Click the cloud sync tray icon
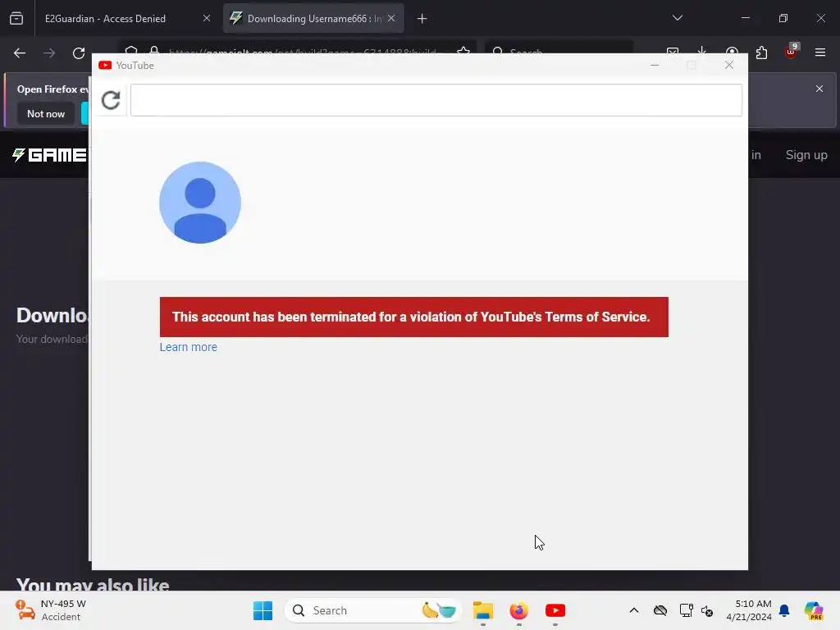Image resolution: width=840 pixels, height=630 pixels. coord(660,610)
